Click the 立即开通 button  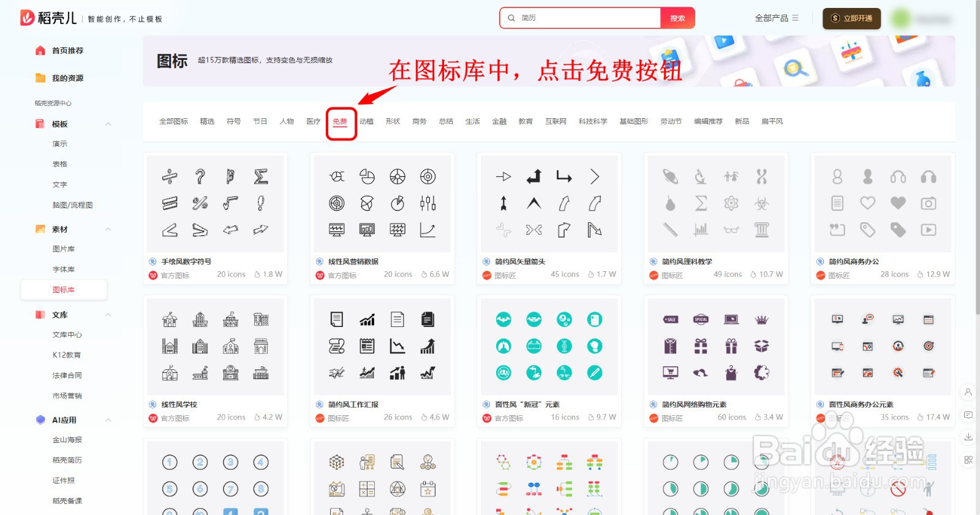pos(851,18)
